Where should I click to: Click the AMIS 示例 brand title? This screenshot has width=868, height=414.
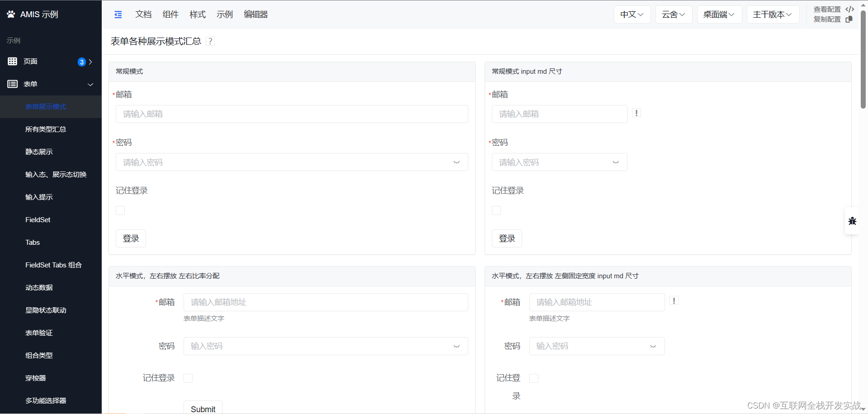click(39, 14)
